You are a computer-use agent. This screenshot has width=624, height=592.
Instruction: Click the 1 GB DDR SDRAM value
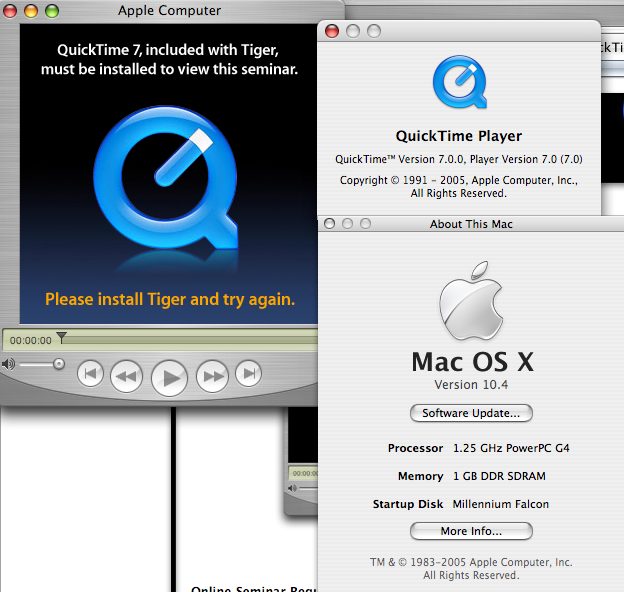pos(499,476)
